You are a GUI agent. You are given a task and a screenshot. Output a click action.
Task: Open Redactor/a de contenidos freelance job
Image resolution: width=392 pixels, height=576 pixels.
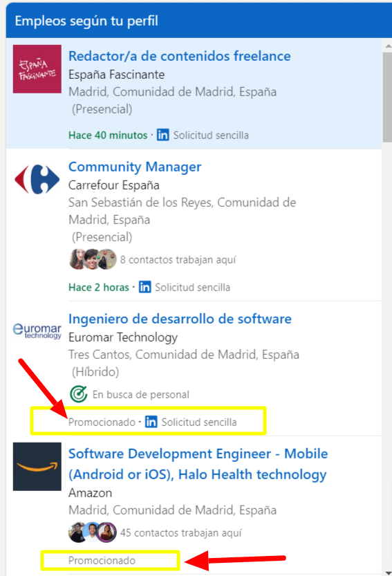click(179, 56)
